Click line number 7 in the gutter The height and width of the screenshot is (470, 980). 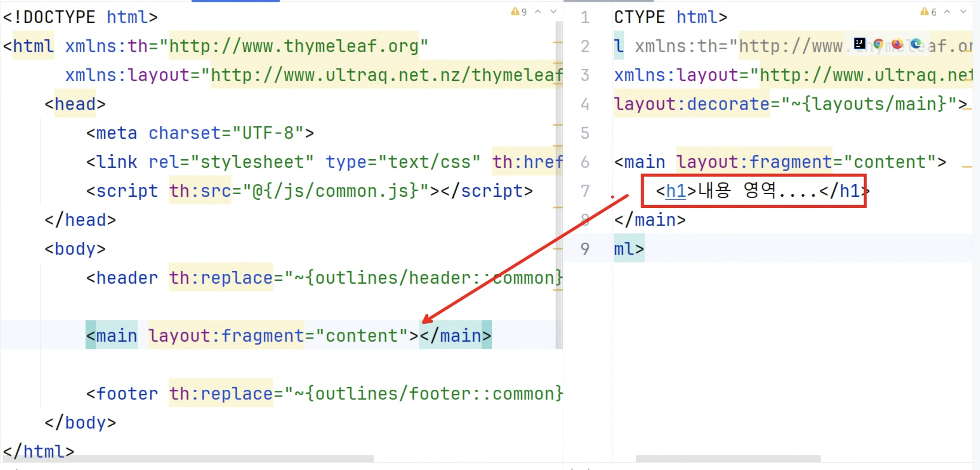click(x=585, y=191)
